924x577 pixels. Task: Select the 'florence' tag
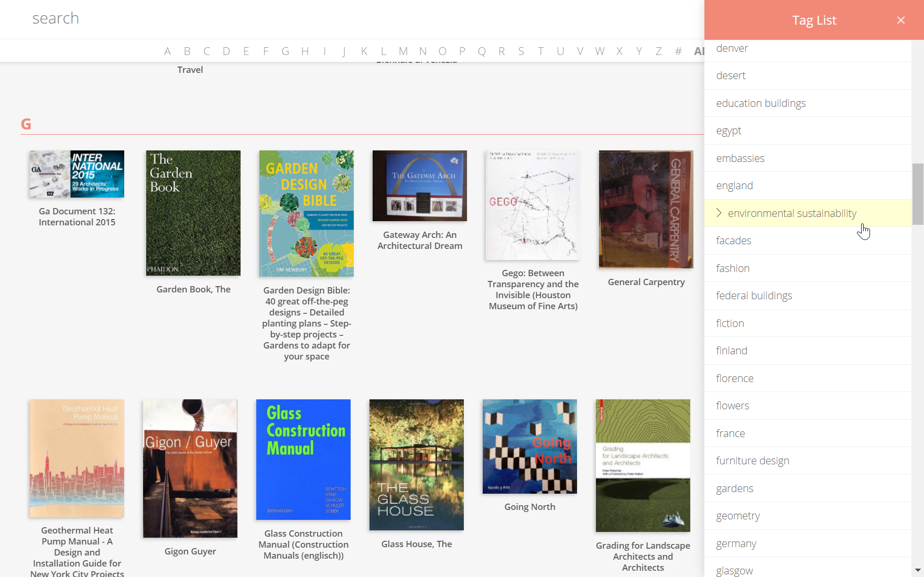tap(808, 378)
